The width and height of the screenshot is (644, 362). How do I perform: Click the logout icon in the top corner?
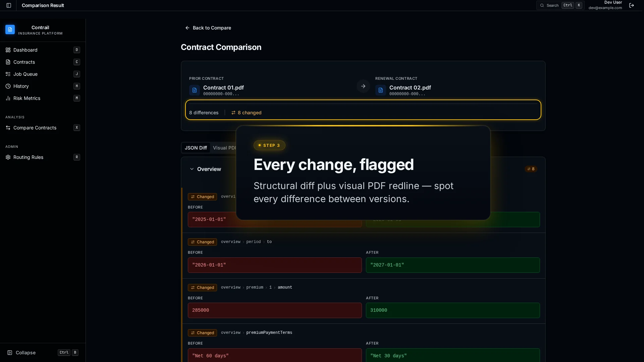click(x=632, y=5)
